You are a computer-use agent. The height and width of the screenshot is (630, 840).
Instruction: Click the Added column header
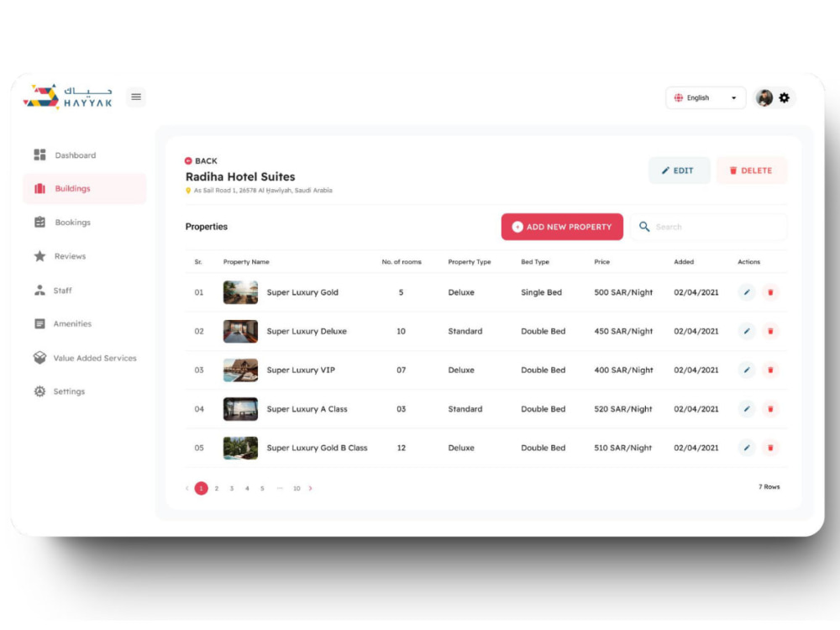coord(684,262)
